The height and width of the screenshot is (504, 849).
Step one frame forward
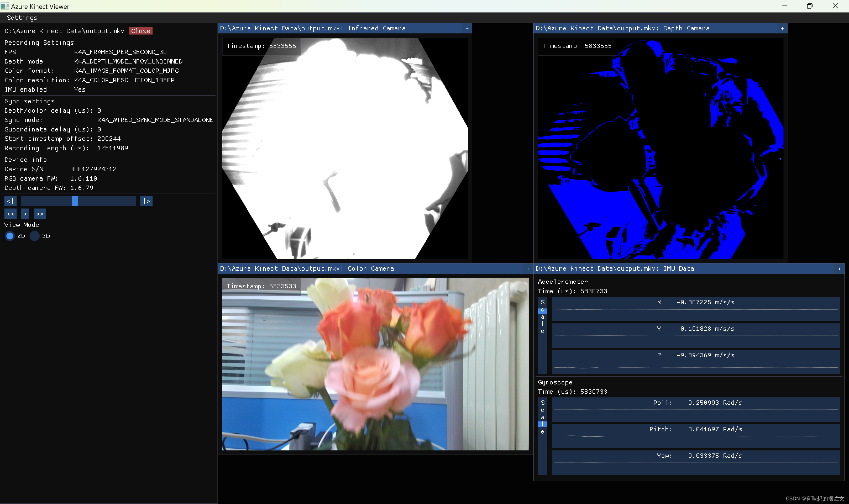[x=40, y=214]
